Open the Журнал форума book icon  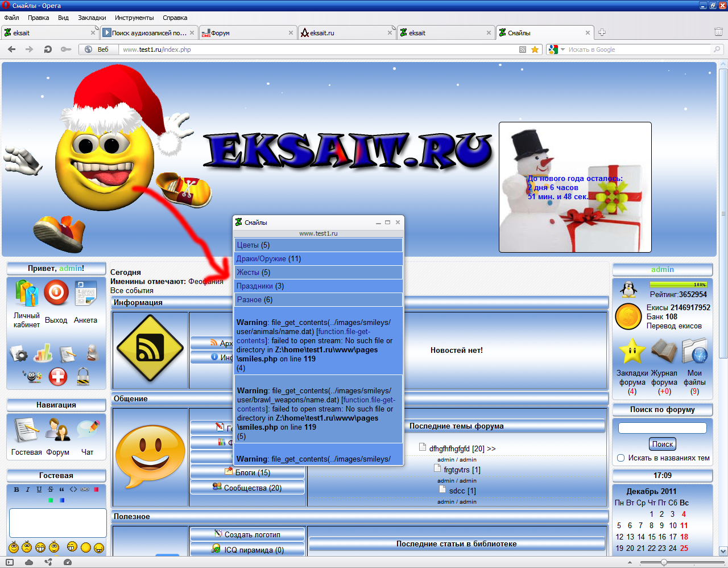point(664,351)
